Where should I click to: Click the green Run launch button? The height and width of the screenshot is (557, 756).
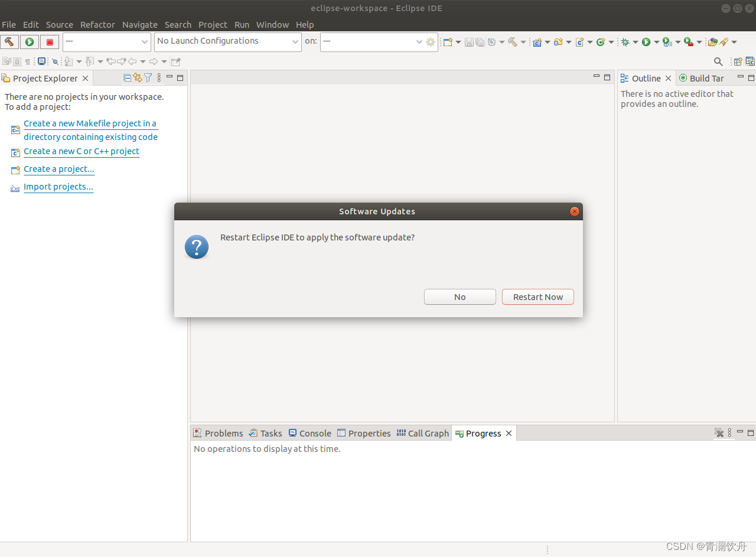pos(30,42)
